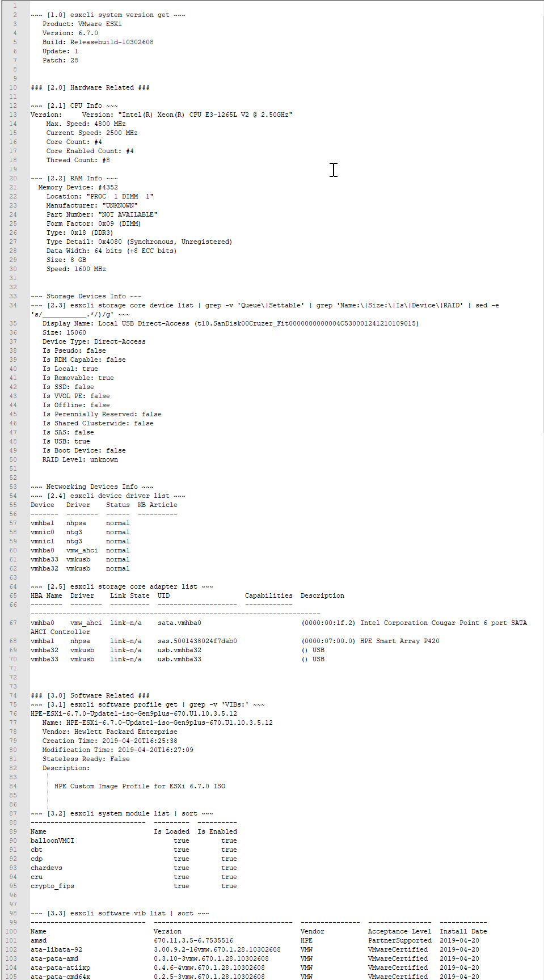The width and height of the screenshot is (544, 980).
Task: Click 'PartnerSupported' acceptance level
Action: point(399,940)
